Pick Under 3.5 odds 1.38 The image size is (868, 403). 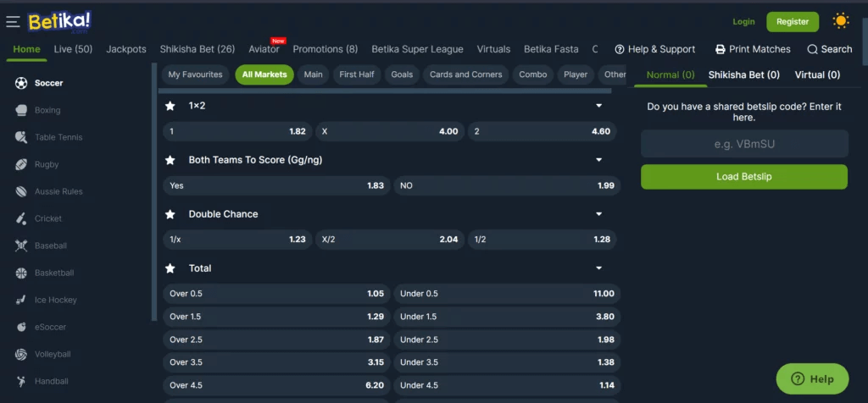click(x=507, y=362)
